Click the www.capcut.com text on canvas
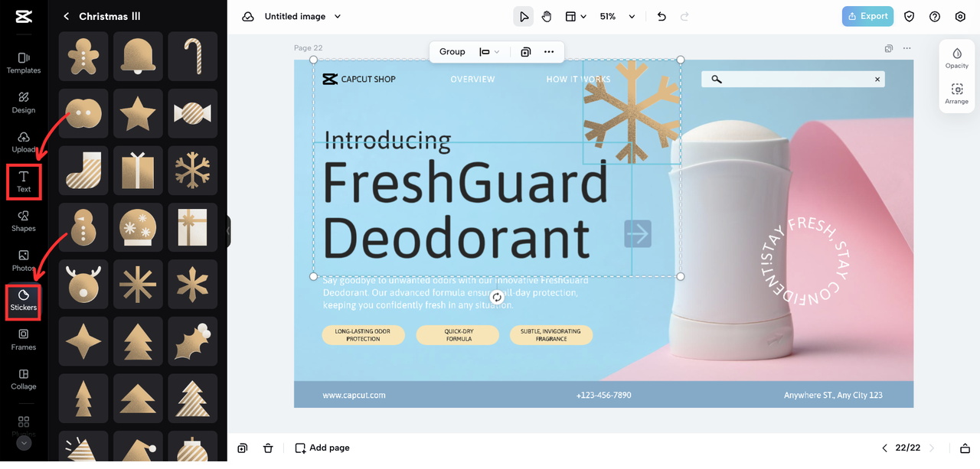 (354, 396)
